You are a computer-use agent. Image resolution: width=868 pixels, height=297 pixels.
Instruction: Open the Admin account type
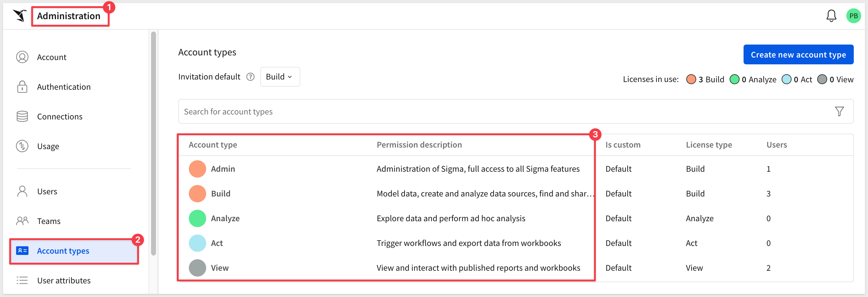pyautogui.click(x=223, y=169)
